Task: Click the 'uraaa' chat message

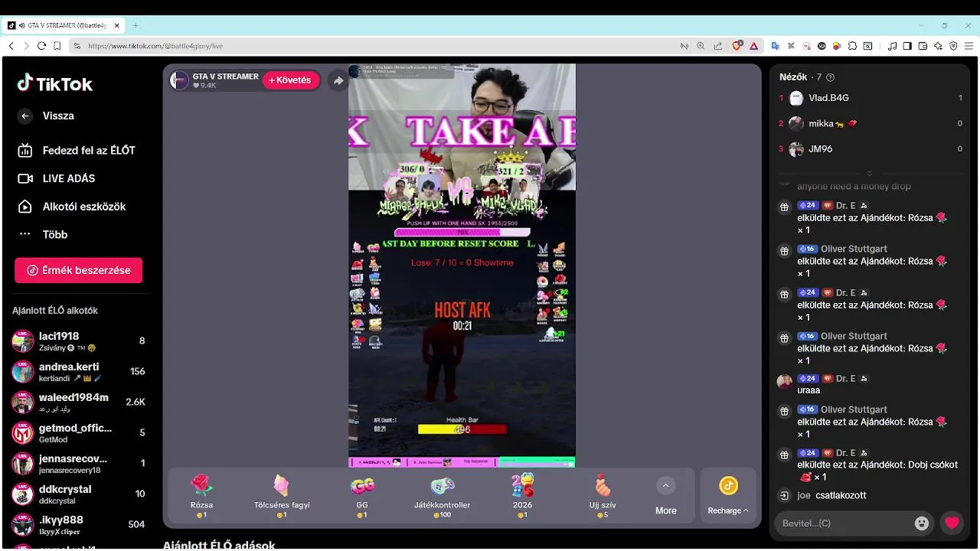Action: [808, 390]
